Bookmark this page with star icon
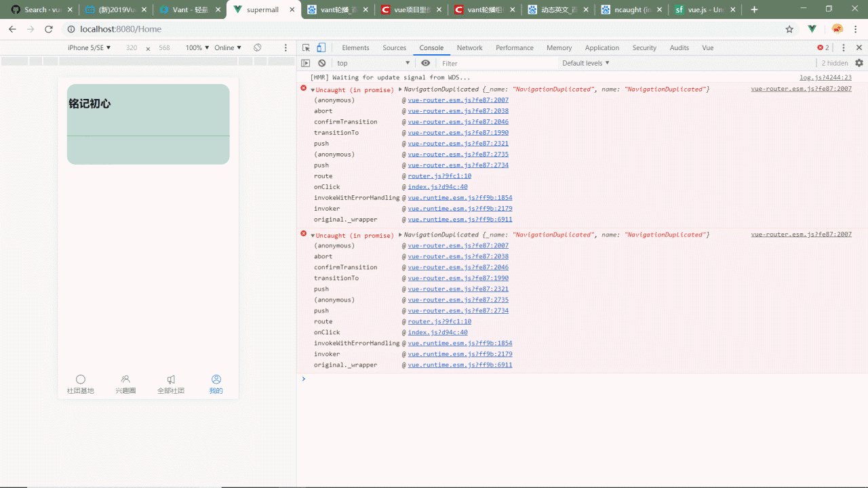The width and height of the screenshot is (868, 488). coord(789,29)
